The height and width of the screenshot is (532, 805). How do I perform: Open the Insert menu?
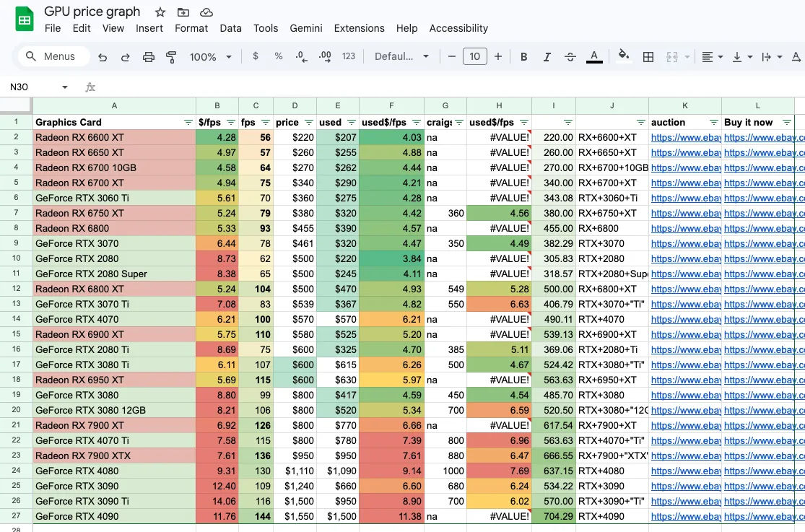[149, 28]
